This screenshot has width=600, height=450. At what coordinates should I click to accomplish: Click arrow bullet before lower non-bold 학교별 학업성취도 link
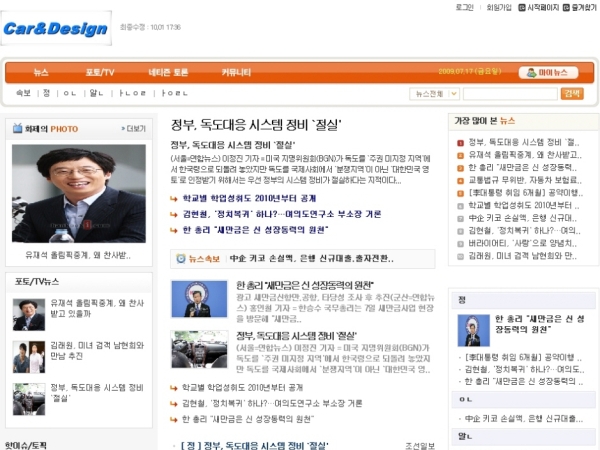coord(174,388)
